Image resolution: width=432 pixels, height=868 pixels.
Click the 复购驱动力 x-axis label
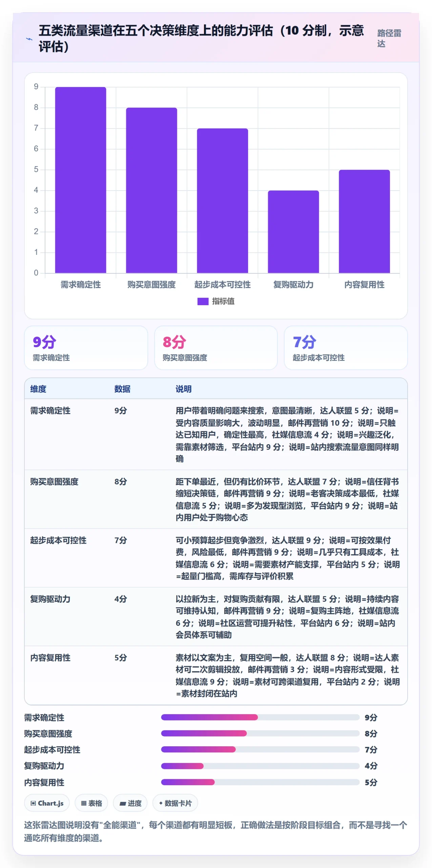click(x=293, y=285)
